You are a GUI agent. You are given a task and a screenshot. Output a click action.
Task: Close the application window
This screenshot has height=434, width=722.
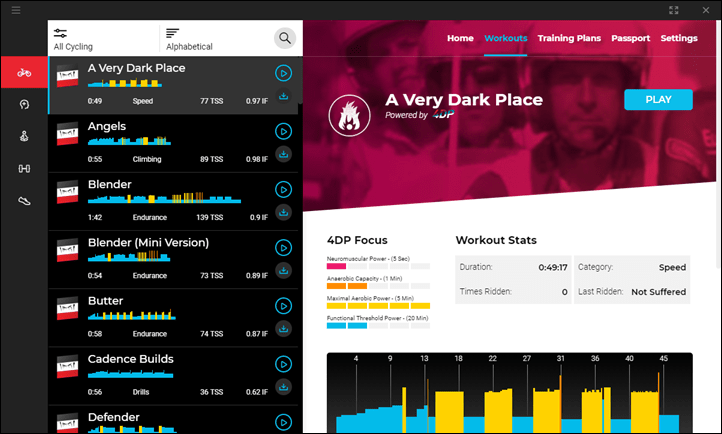706,10
